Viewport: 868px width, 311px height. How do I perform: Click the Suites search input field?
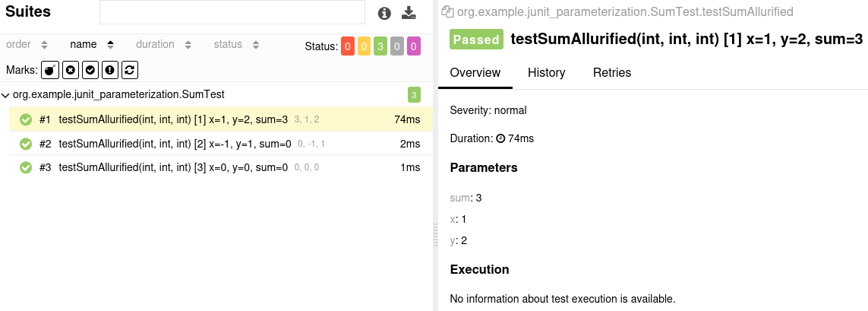[232, 12]
